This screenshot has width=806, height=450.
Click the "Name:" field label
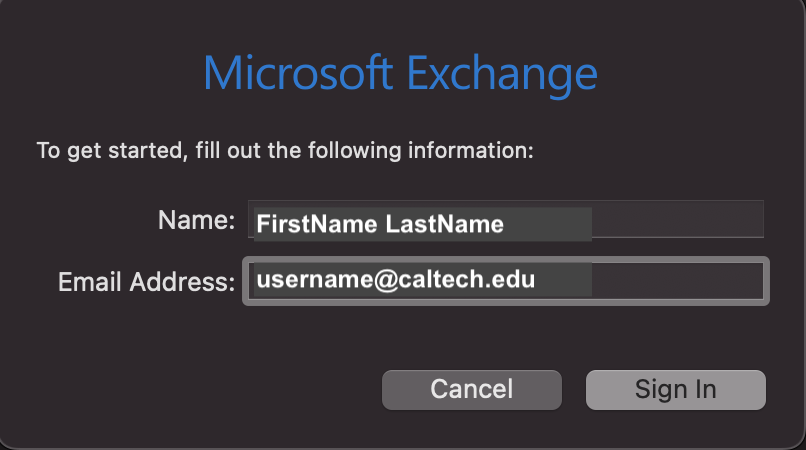(x=196, y=220)
